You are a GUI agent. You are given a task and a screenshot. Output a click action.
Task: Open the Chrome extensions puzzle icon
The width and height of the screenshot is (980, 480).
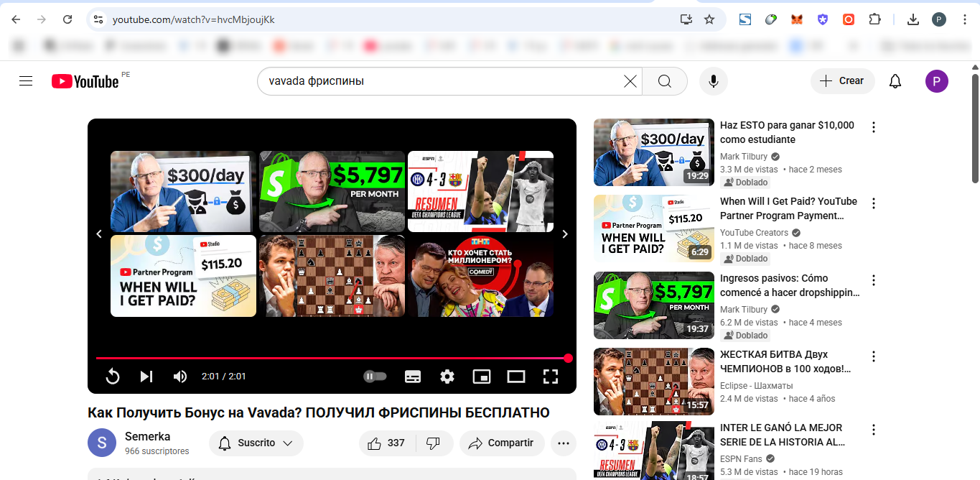pyautogui.click(x=874, y=19)
